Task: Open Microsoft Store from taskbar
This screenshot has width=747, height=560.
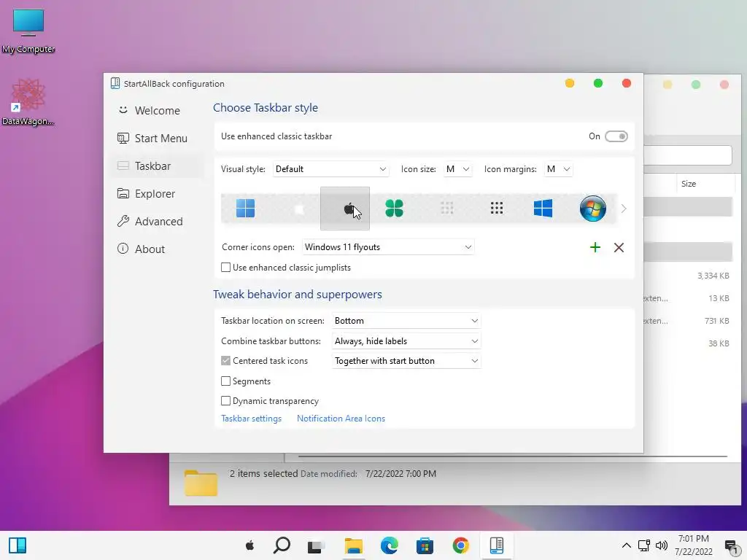Action: 425,545
